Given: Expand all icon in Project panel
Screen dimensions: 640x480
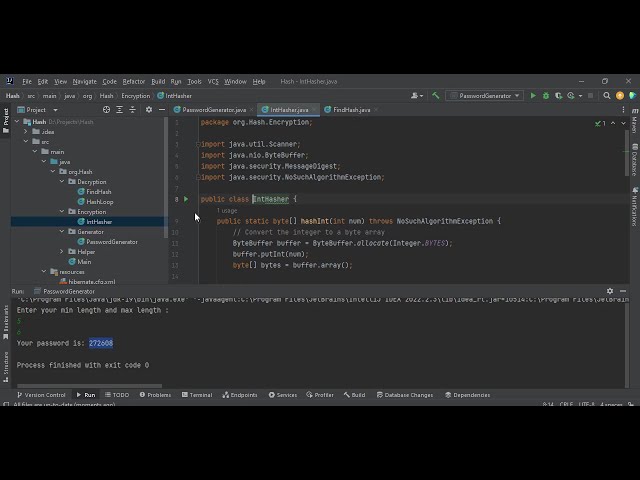Looking at the screenshot, I should coord(120,110).
